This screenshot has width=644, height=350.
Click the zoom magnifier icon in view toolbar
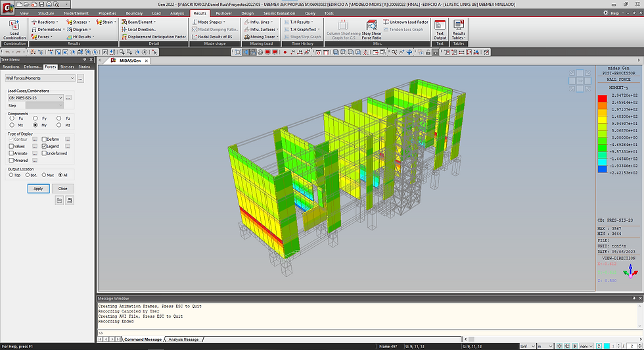click(394, 52)
